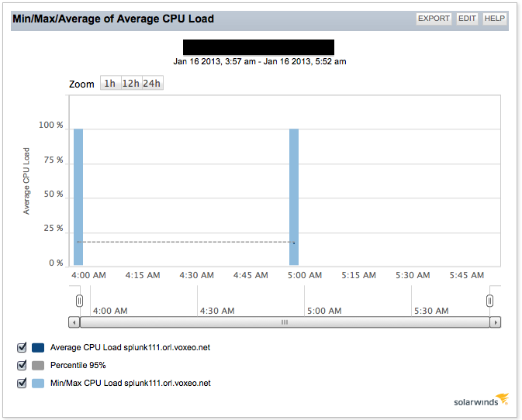Viewport: 522px width, 420px height.
Task: Click the EXPORT button
Action: coord(434,19)
